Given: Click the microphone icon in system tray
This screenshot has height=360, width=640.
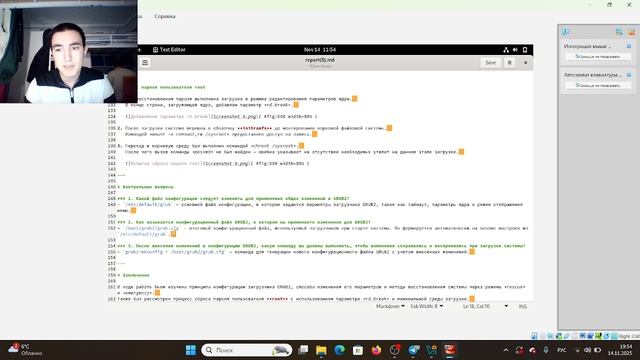Looking at the screenshot, I should pos(546,350).
